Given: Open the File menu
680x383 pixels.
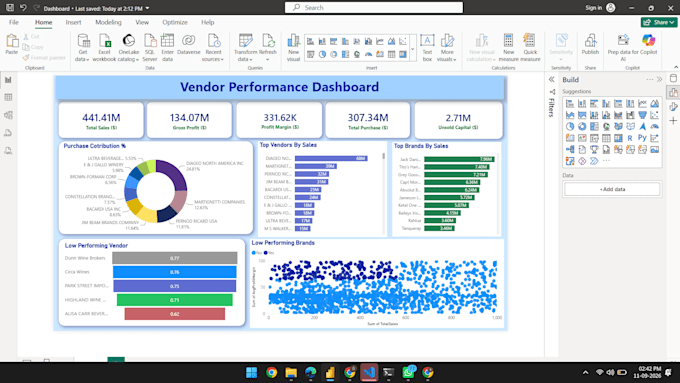Looking at the screenshot, I should tap(14, 22).
